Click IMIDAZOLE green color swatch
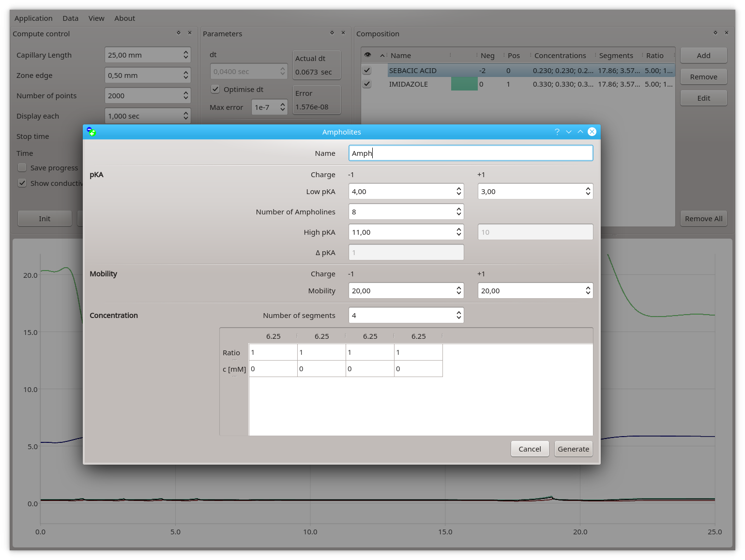This screenshot has height=560, width=745. pyautogui.click(x=464, y=84)
